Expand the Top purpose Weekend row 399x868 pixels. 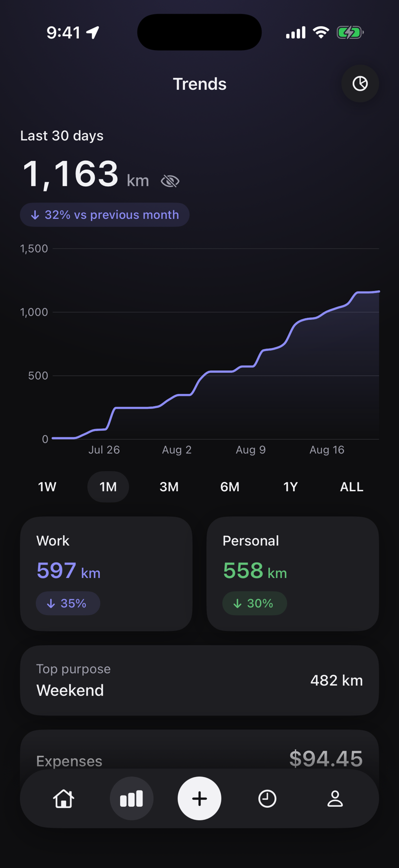coord(199,680)
